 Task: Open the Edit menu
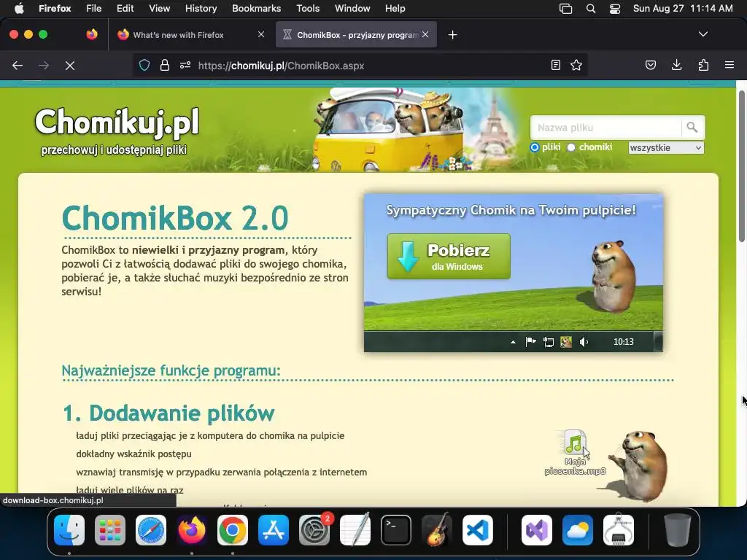[125, 9]
